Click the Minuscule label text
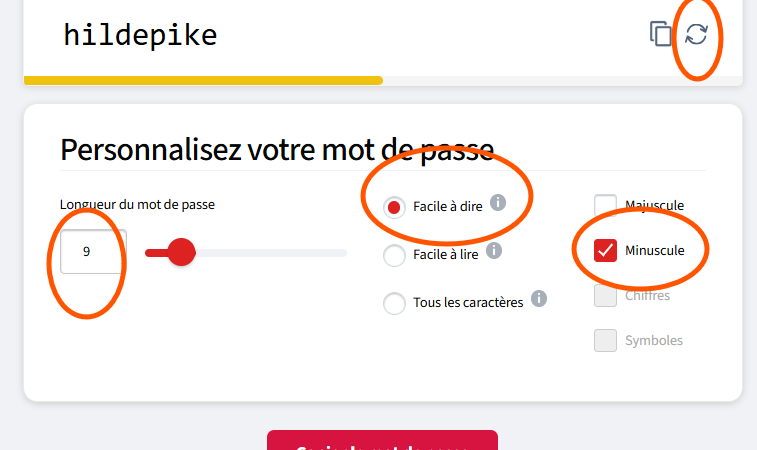The width and height of the screenshot is (757, 450). tap(655, 251)
